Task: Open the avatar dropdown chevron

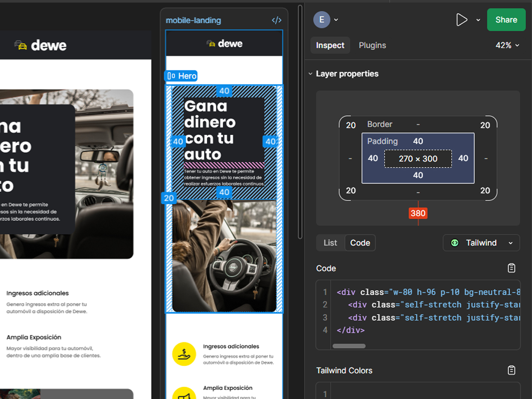Action: pyautogui.click(x=336, y=20)
